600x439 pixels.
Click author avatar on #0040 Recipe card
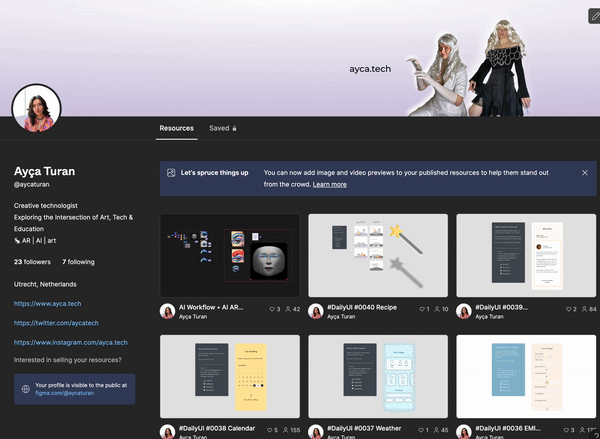point(316,312)
